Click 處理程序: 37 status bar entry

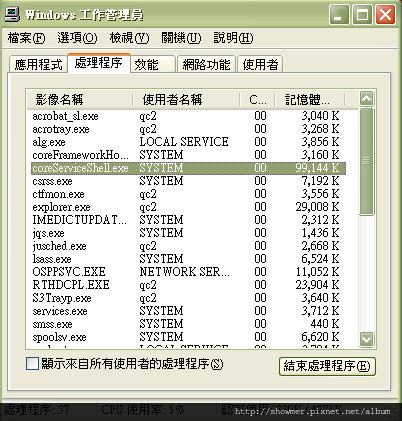click(37, 410)
